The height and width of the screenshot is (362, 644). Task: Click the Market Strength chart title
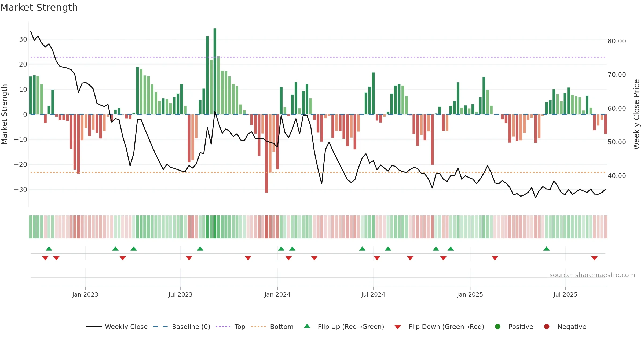tap(39, 8)
